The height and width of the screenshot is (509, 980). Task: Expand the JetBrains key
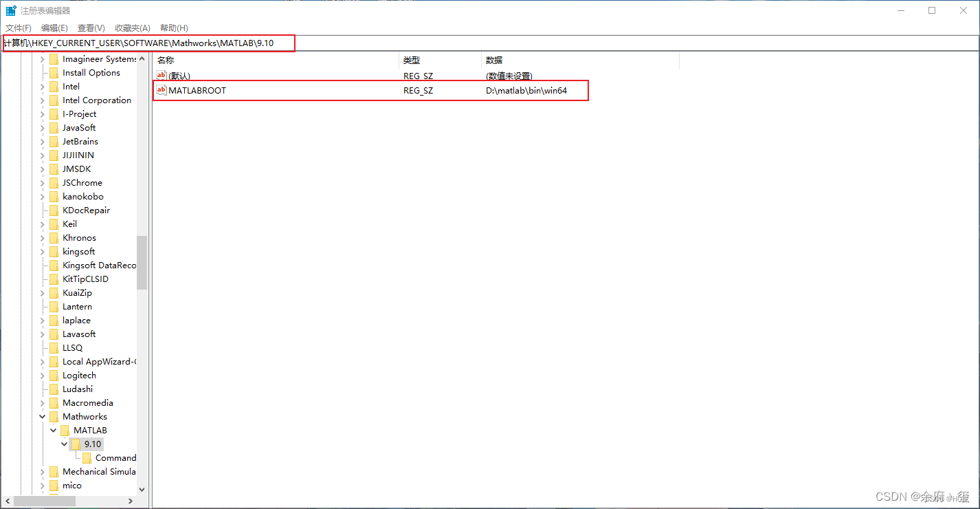tap(43, 142)
